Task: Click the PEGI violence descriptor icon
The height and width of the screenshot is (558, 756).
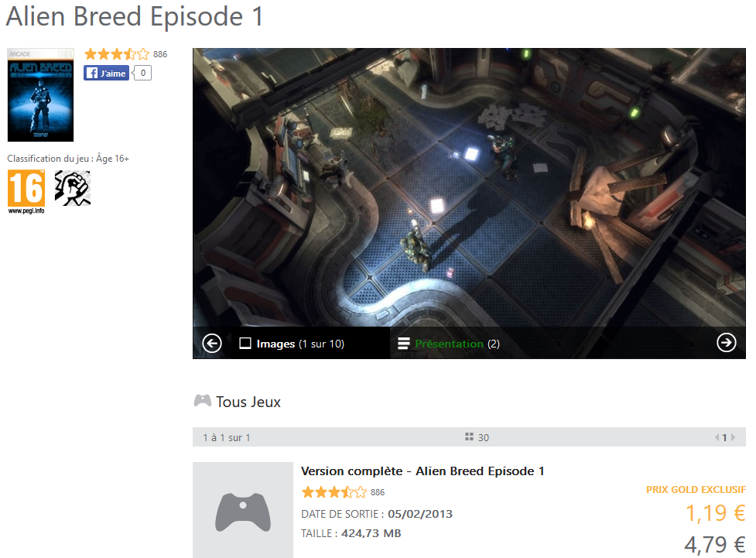Action: pyautogui.click(x=72, y=188)
